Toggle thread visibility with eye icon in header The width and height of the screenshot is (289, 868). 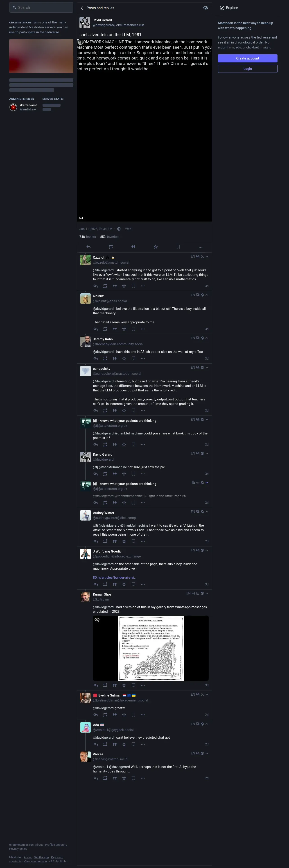(x=205, y=8)
